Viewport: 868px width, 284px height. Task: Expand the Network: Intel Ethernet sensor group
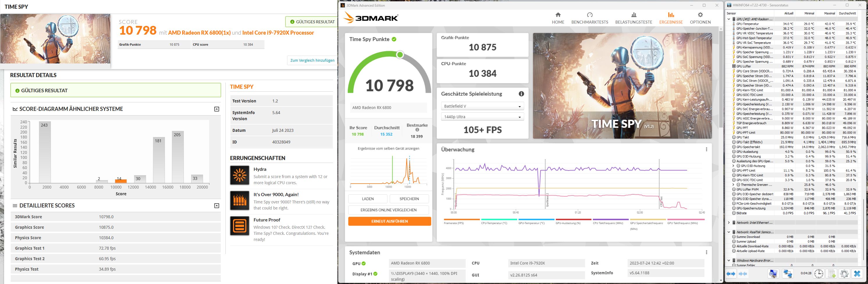click(729, 223)
